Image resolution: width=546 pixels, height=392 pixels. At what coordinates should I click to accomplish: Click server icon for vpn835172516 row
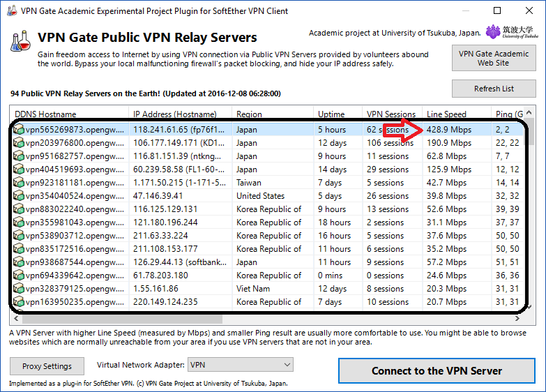tap(19, 249)
